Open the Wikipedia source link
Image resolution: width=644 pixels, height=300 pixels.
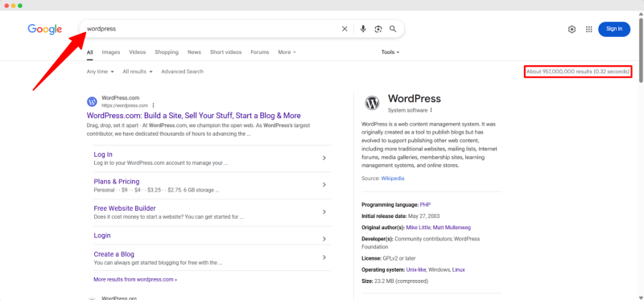[393, 179]
